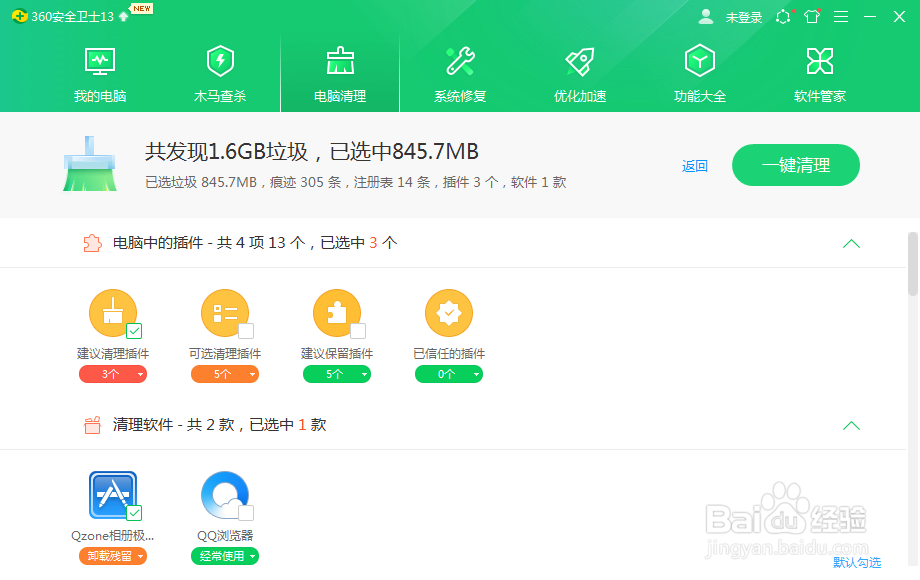This screenshot has height=580, width=920.
Task: Switch to 我的电脑 tab label
Action: [x=100, y=96]
